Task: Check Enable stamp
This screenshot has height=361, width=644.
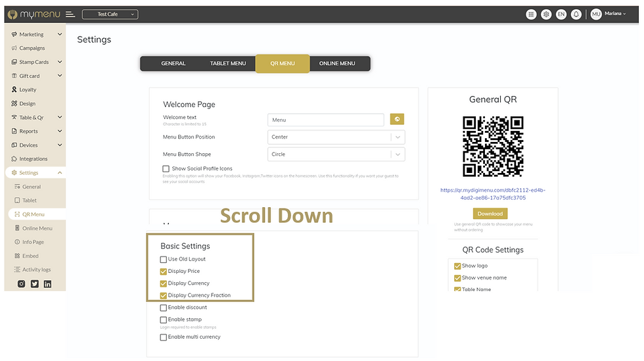Action: pyautogui.click(x=164, y=320)
